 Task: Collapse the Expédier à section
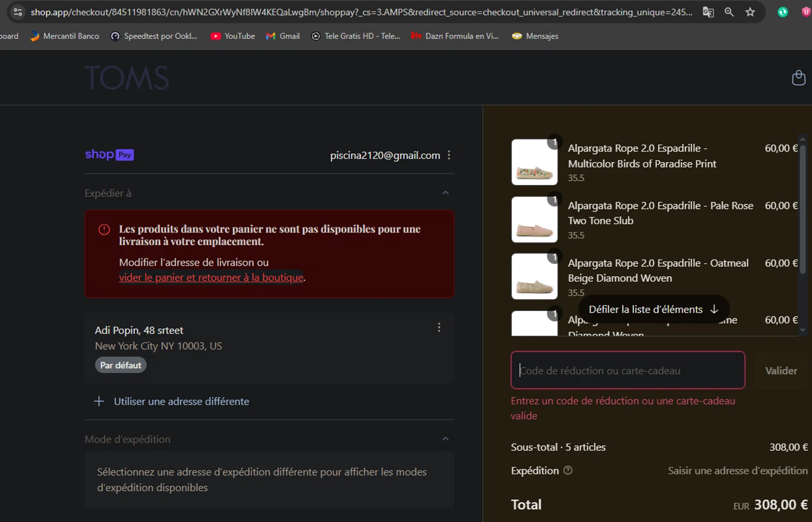(x=446, y=193)
